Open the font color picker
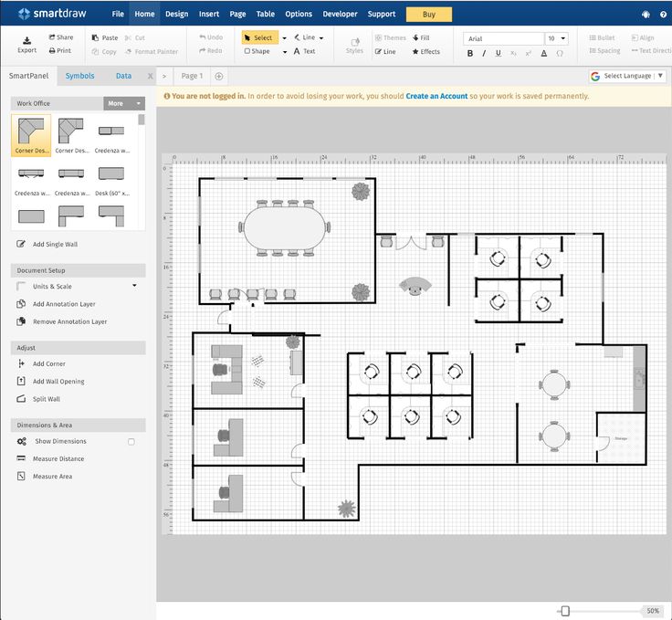 (x=544, y=54)
